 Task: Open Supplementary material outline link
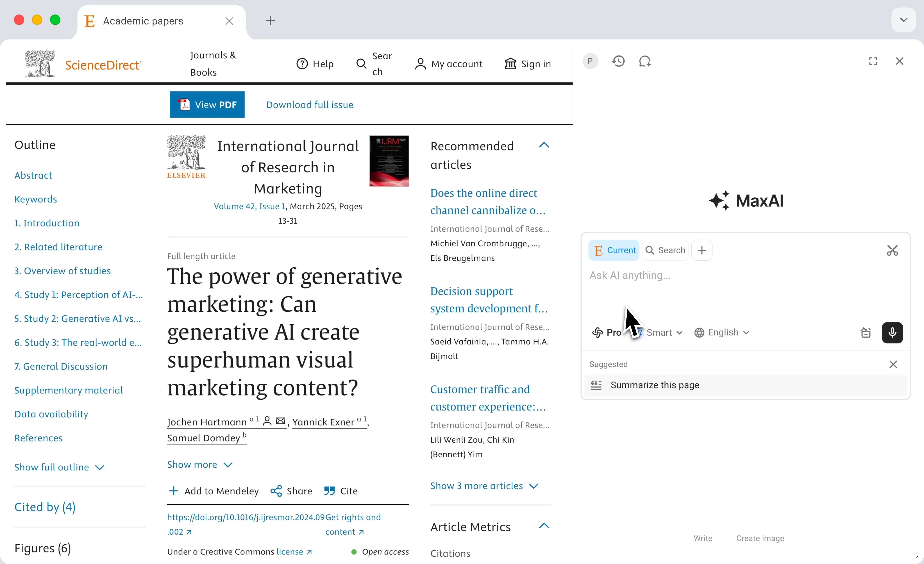69,390
